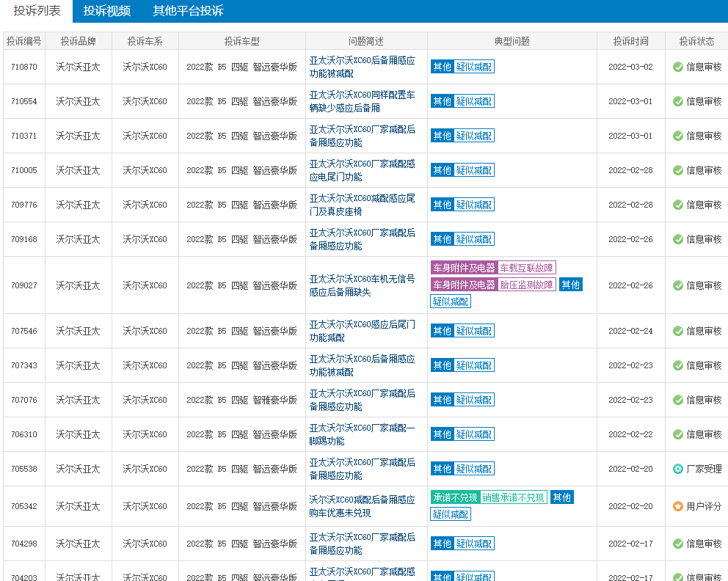Screen dimensions: 728x581
Task: Open complaint 亚太沃尔沃XC60车机无信号感应后备厢缺失
Action: [x=362, y=285]
